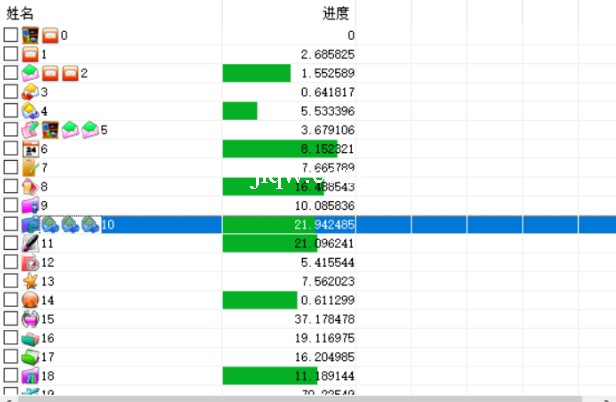Image resolution: width=616 pixels, height=402 pixels.
Task: Click the red clock icon in row 12
Action: tap(30, 262)
